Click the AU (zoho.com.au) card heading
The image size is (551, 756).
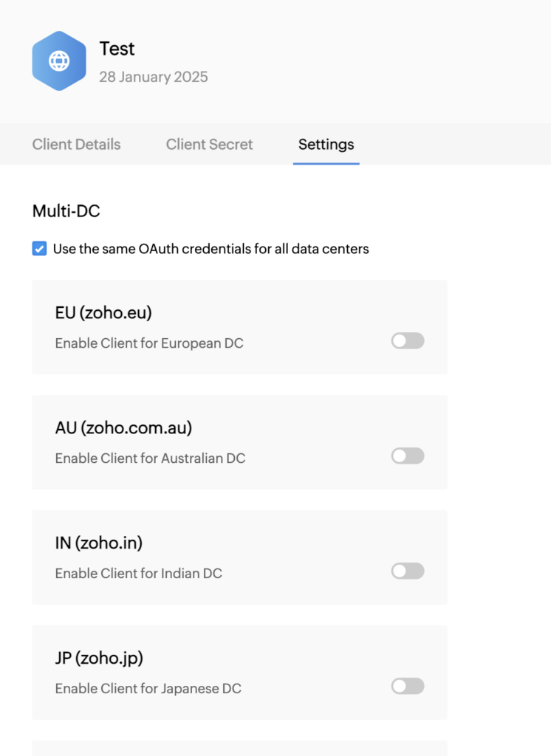pyautogui.click(x=123, y=428)
